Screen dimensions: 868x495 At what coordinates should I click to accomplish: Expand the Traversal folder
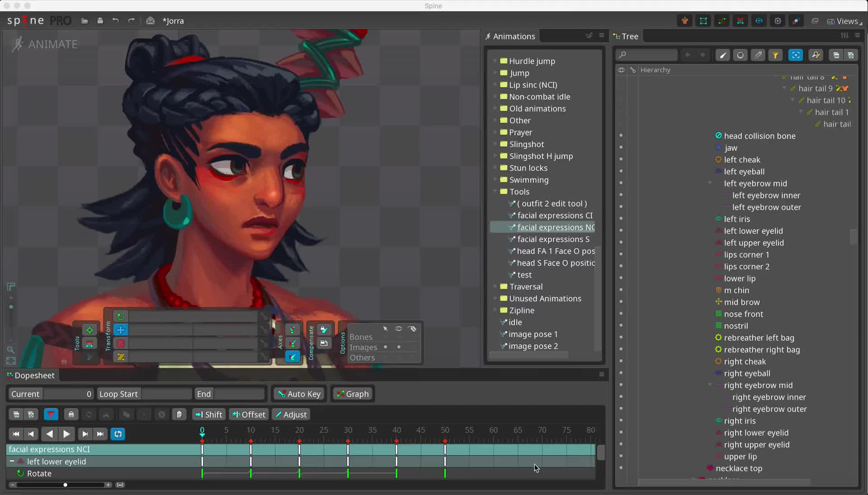pos(495,286)
